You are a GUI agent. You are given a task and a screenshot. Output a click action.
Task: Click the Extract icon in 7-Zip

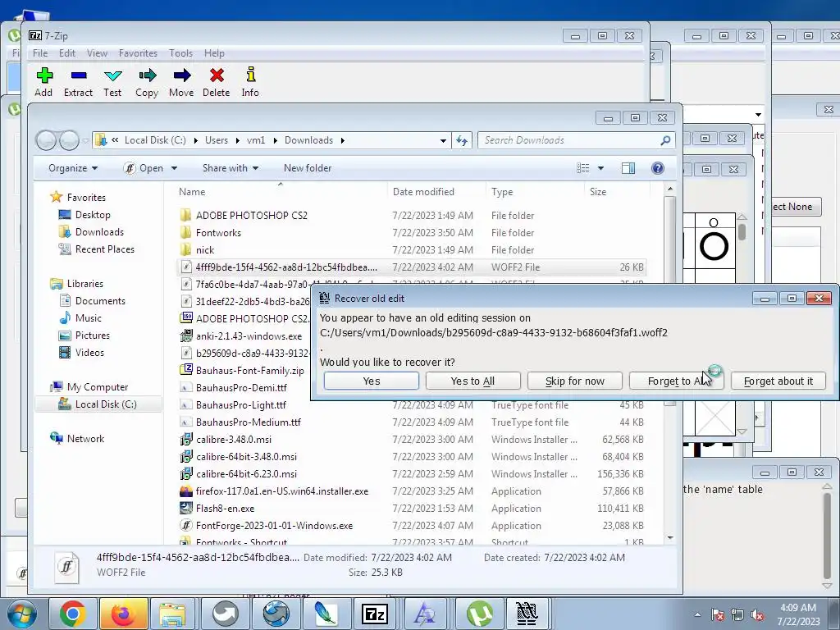point(78,82)
